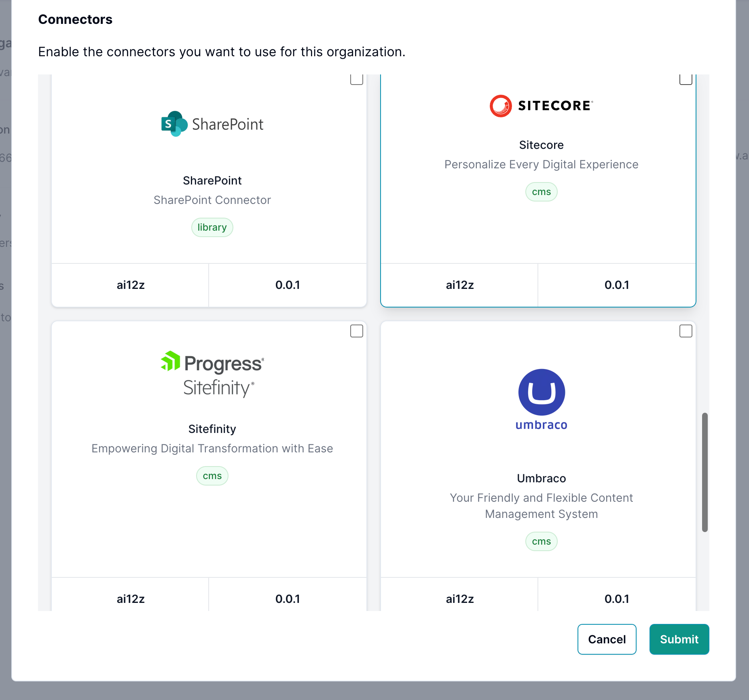Click version 0.0.1 on Sitecore card
This screenshot has height=700, width=749.
[x=617, y=285]
